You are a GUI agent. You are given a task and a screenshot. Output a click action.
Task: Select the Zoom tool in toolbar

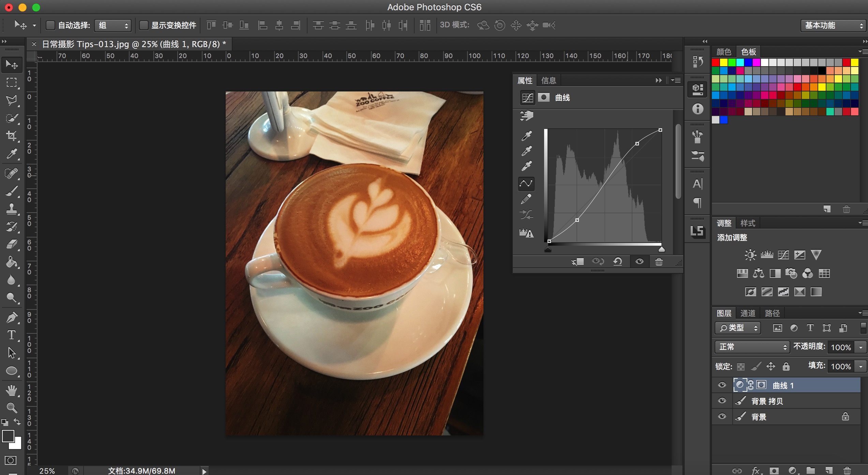[x=12, y=407]
